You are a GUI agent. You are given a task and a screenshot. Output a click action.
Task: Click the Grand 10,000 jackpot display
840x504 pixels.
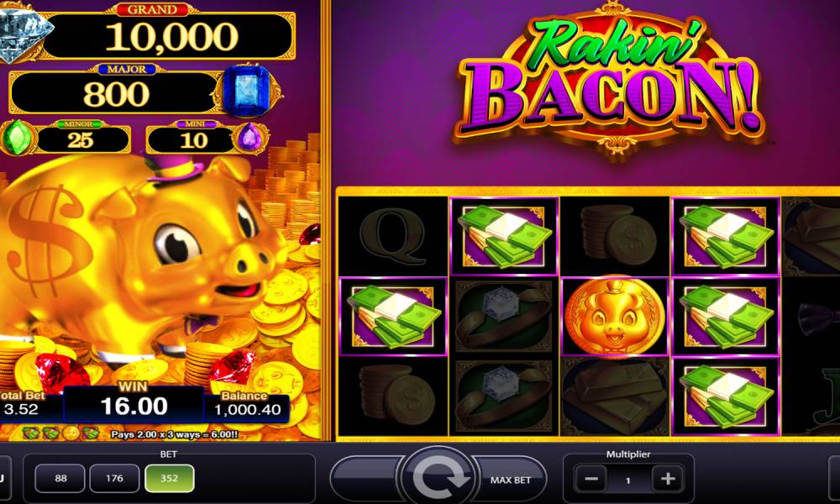click(x=170, y=35)
